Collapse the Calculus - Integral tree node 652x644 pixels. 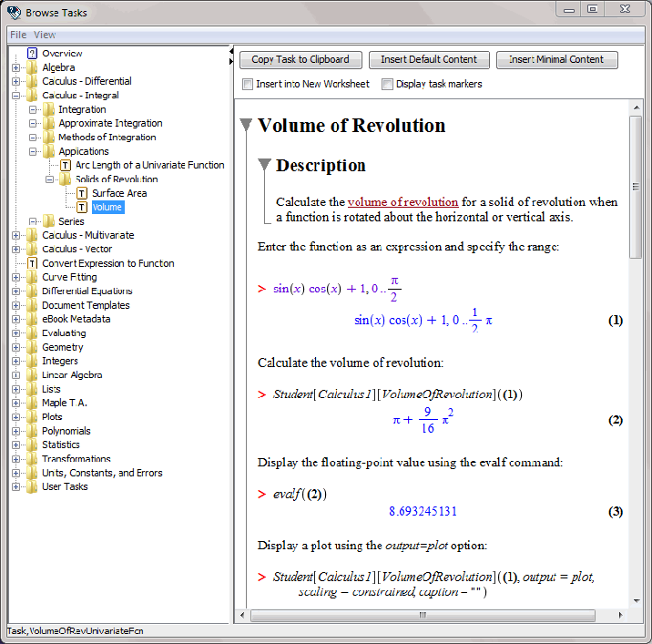[x=16, y=96]
